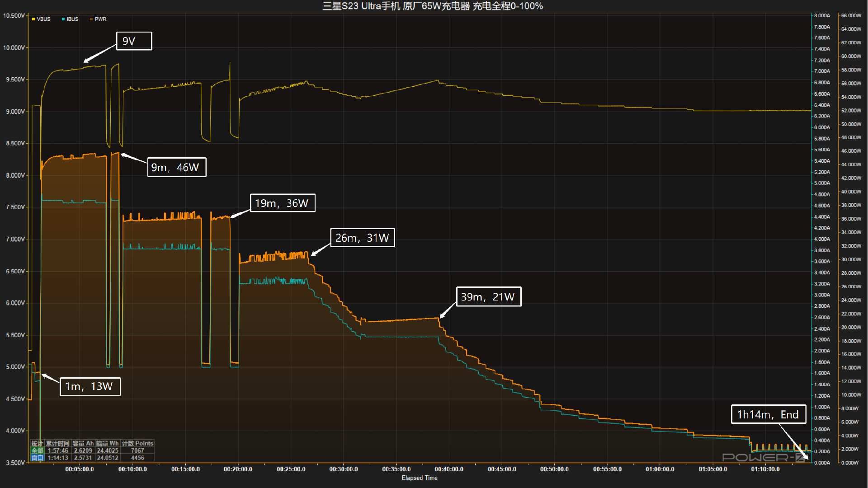Image resolution: width=868 pixels, height=488 pixels.
Task: Click the 7067 points cell
Action: click(x=137, y=451)
